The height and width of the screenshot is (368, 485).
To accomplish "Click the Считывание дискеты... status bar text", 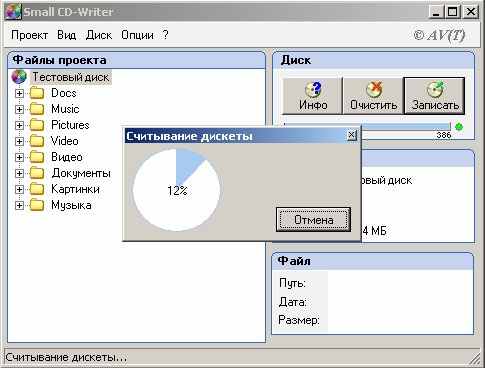I will [66, 358].
